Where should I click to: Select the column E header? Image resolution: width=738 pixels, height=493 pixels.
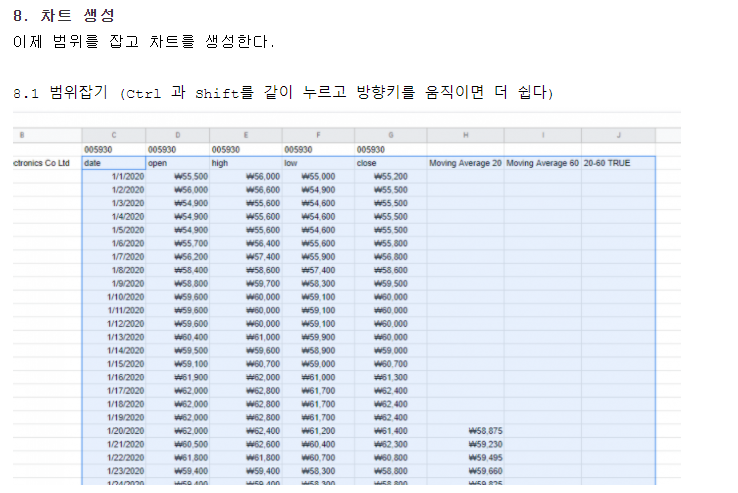click(245, 134)
